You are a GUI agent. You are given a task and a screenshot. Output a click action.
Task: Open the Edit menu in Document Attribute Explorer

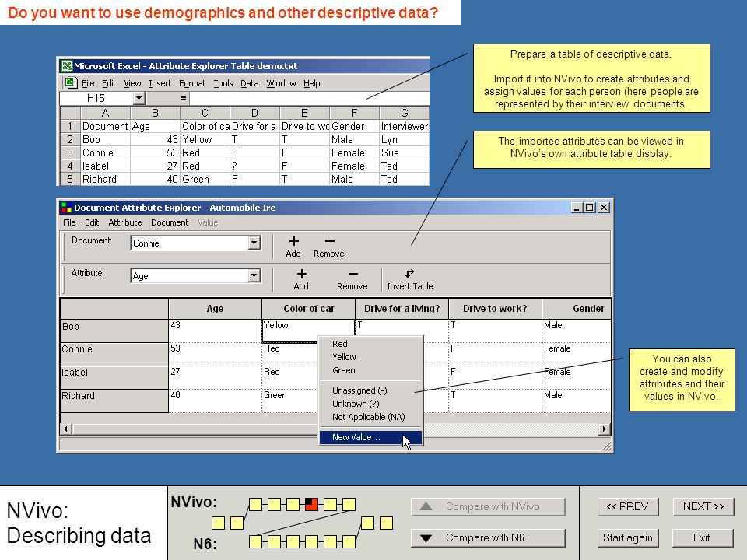(92, 222)
